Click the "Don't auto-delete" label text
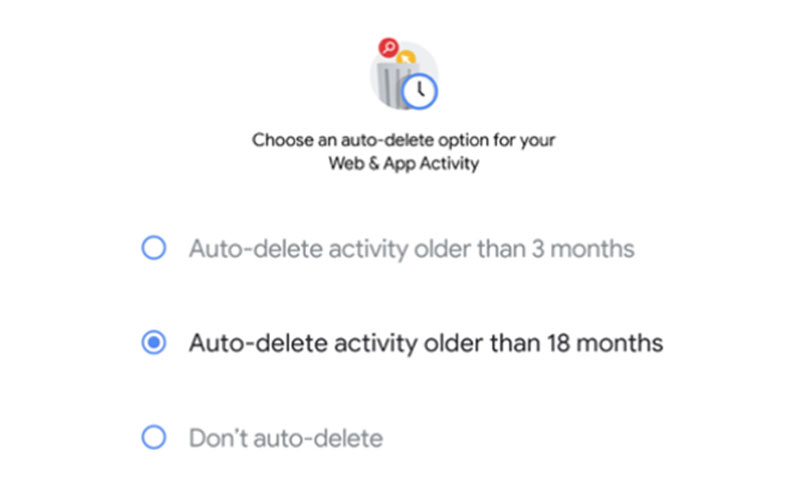Image resolution: width=800 pixels, height=500 pixels. click(x=286, y=438)
